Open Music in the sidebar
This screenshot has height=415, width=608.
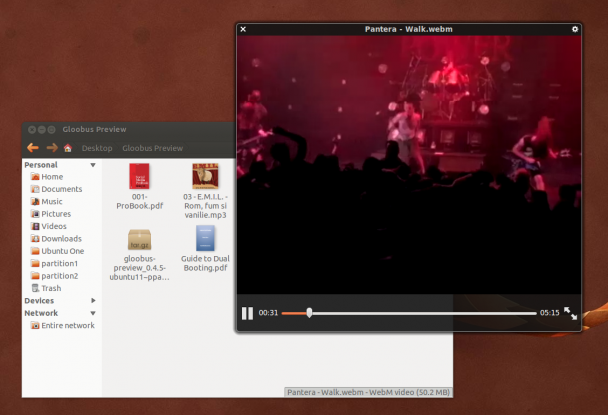pos(52,201)
